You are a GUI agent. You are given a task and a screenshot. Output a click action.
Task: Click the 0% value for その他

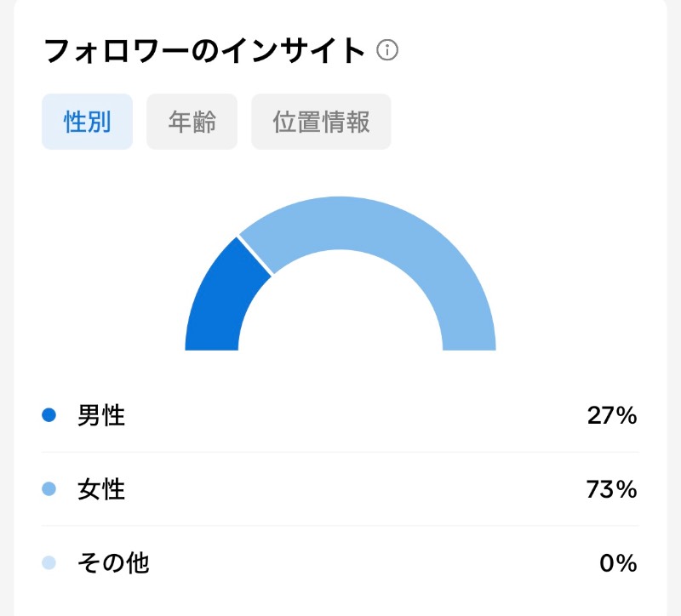coord(619,563)
